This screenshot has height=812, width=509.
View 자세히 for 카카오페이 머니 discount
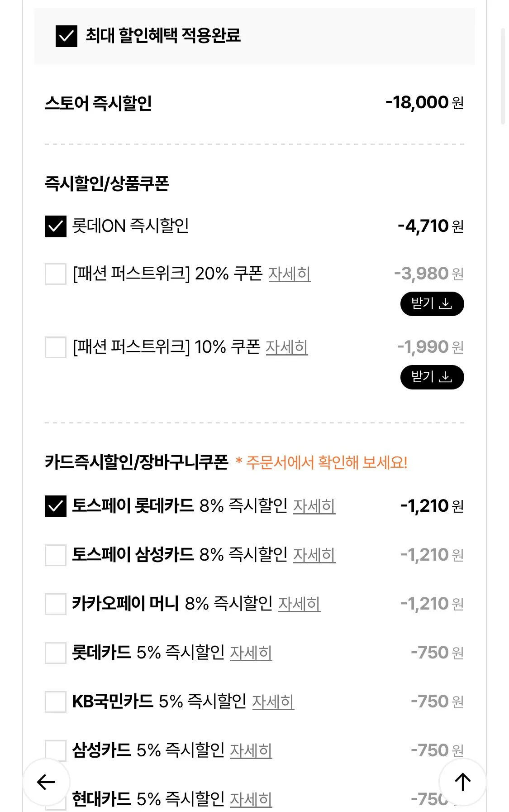tap(299, 604)
